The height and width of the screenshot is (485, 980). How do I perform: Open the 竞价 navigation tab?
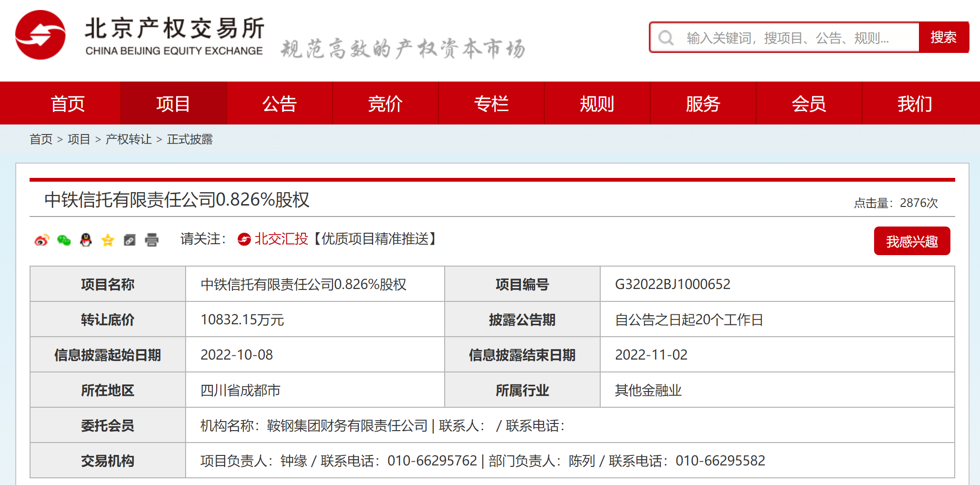(x=386, y=103)
